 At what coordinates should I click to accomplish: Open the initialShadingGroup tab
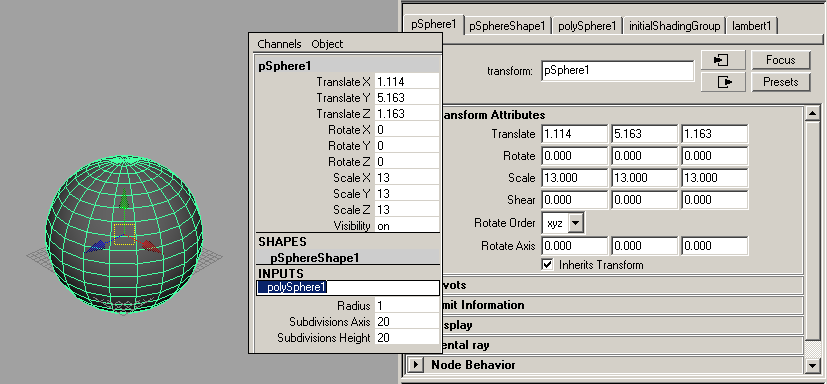pos(674,26)
